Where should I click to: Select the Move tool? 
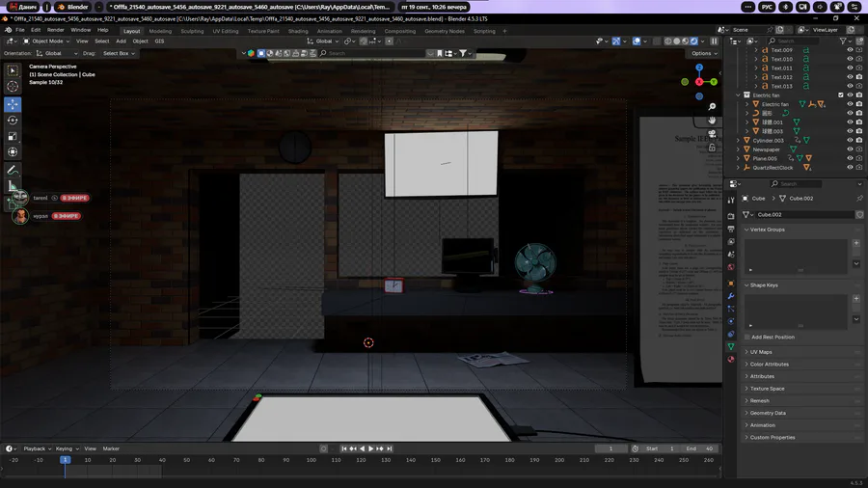[13, 104]
